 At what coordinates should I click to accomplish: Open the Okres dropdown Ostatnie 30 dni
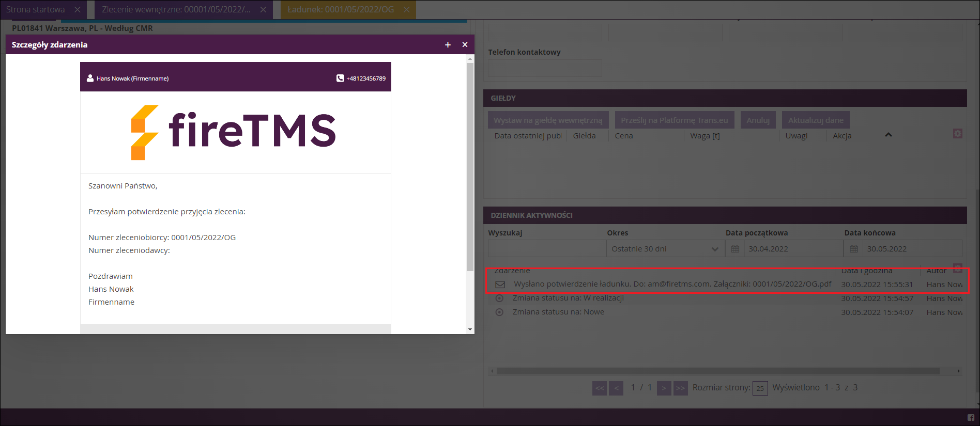click(x=665, y=248)
